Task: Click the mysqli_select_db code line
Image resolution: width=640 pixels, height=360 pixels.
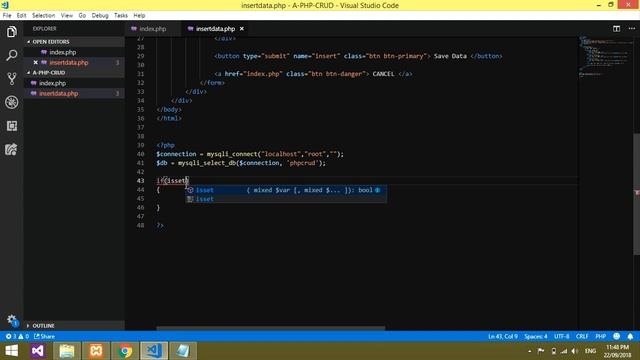Action: [241, 163]
